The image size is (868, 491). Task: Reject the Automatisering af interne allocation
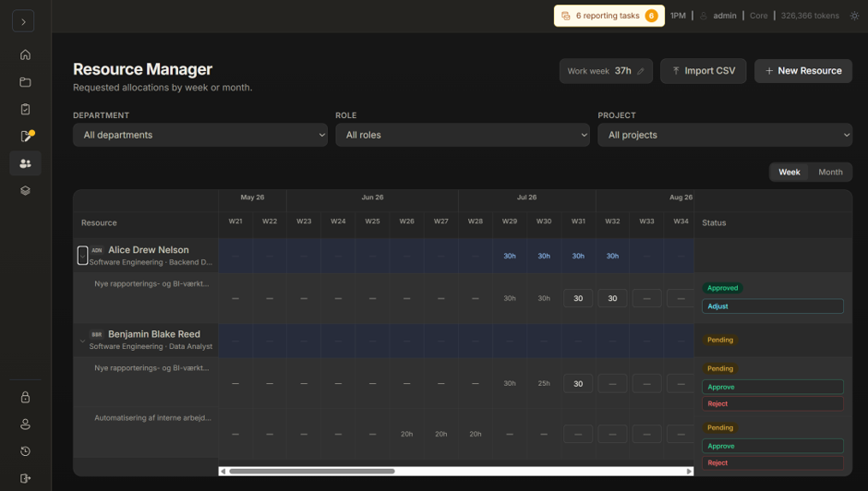click(x=772, y=462)
